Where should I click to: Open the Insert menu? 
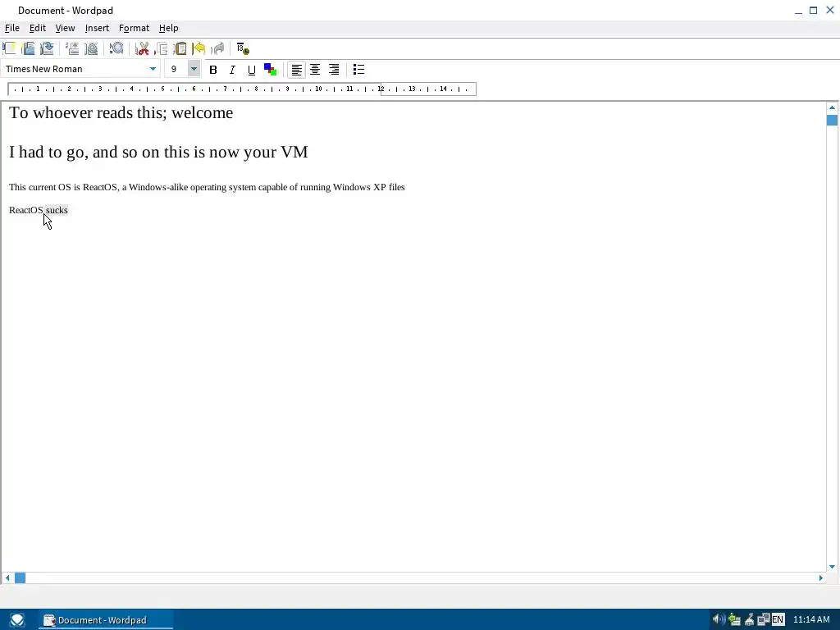[97, 28]
